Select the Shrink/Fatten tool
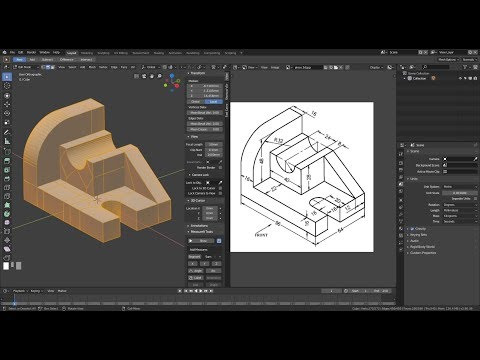Screen dimensions: 480x360 pyautogui.click(x=7, y=240)
